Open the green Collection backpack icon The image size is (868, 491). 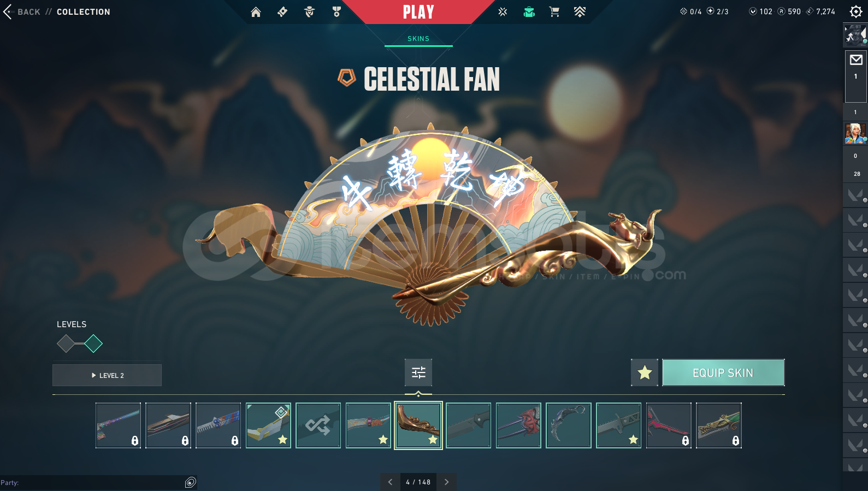529,12
